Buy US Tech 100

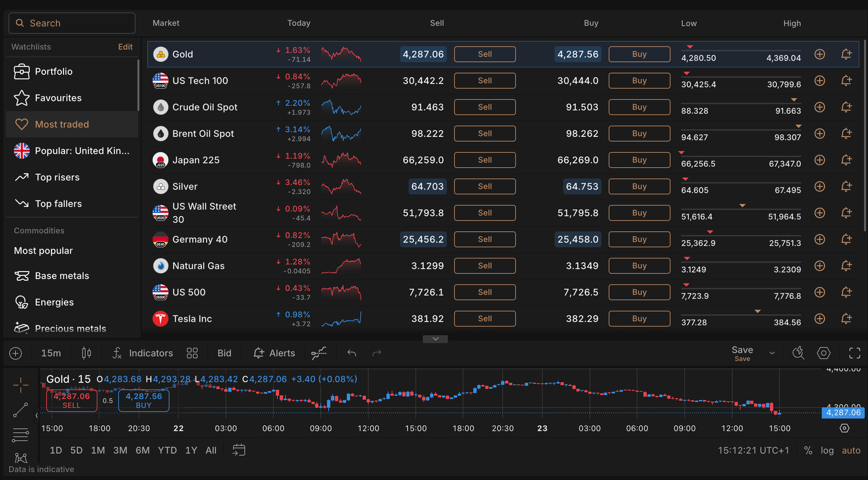tap(640, 81)
